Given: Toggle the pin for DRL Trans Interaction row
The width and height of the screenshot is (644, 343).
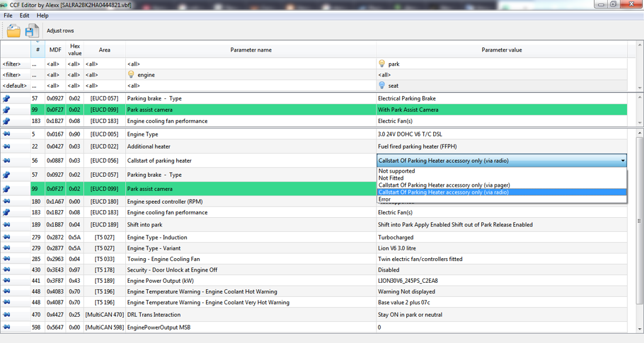Looking at the screenshot, I should click(x=6, y=315).
